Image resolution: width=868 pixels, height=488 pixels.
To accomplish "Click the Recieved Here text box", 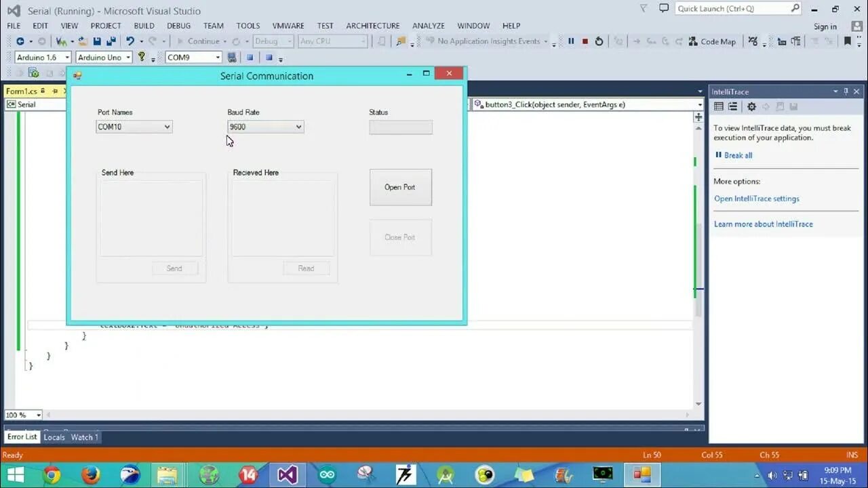I will pyautogui.click(x=283, y=218).
